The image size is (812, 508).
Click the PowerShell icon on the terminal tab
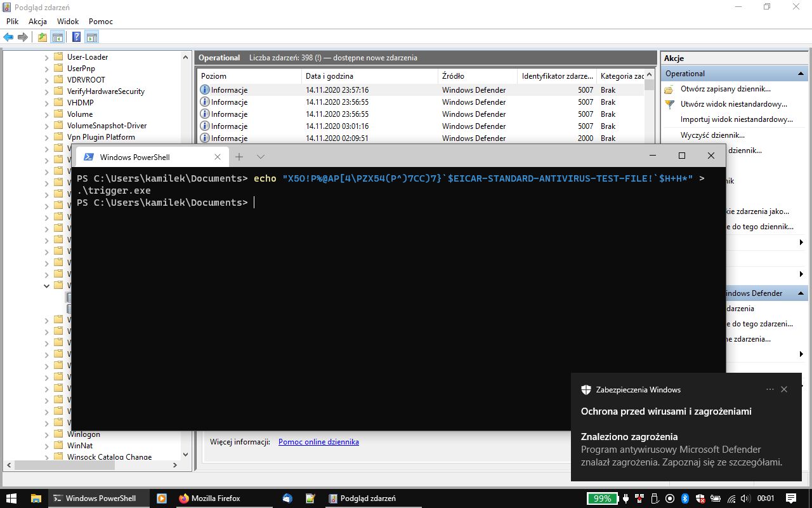(89, 157)
